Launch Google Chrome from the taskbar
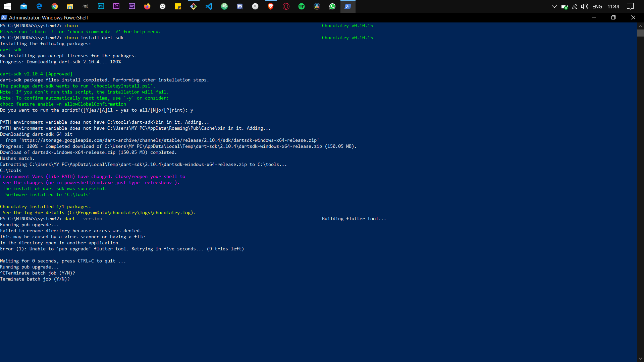 [x=55, y=6]
